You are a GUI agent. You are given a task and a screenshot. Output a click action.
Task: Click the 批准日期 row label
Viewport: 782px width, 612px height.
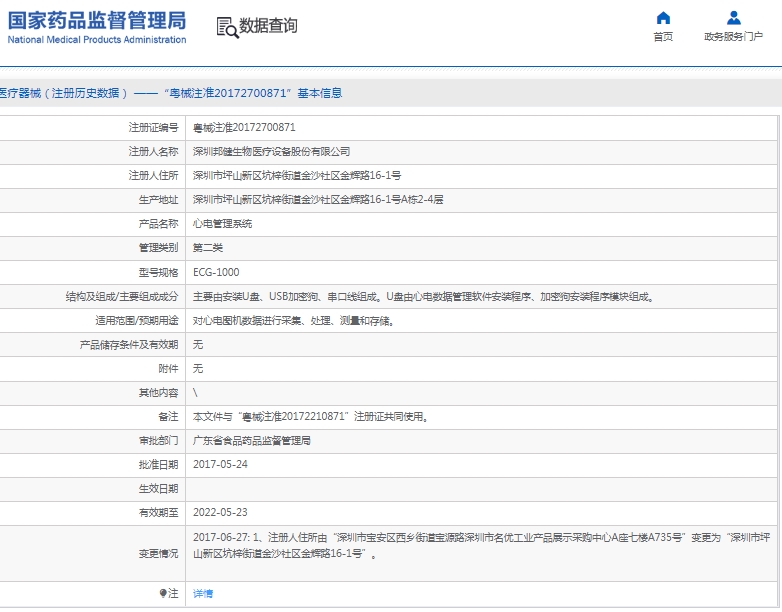pyautogui.click(x=158, y=464)
